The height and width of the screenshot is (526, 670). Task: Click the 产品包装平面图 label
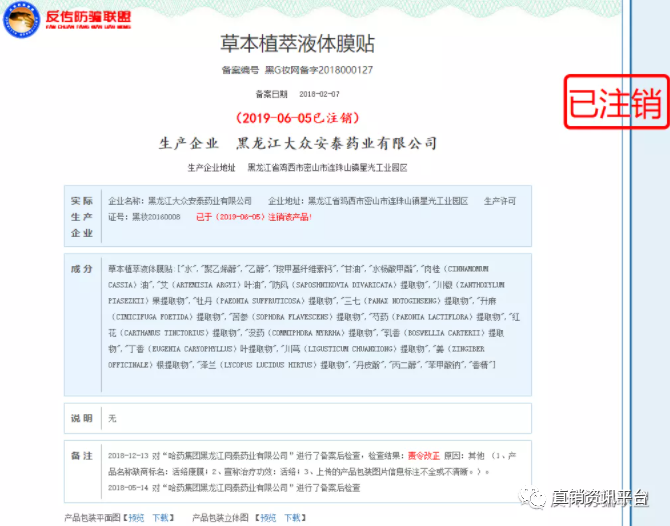(x=92, y=518)
